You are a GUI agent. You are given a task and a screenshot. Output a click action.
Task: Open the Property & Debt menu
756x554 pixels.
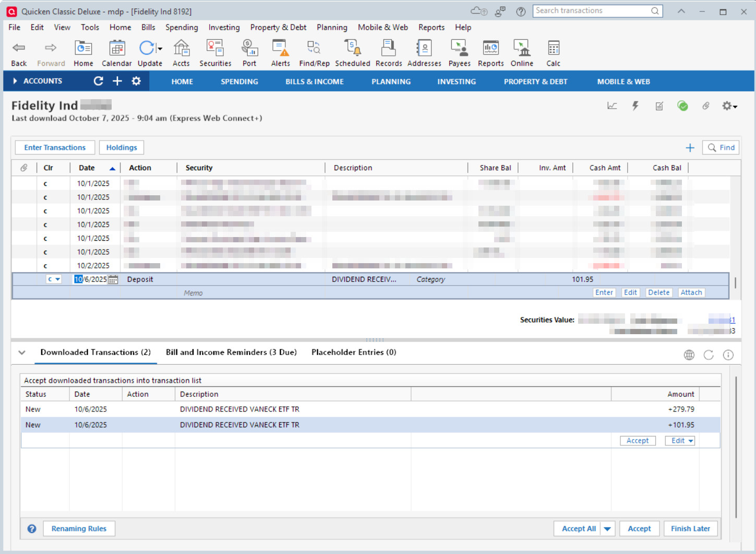pos(278,27)
